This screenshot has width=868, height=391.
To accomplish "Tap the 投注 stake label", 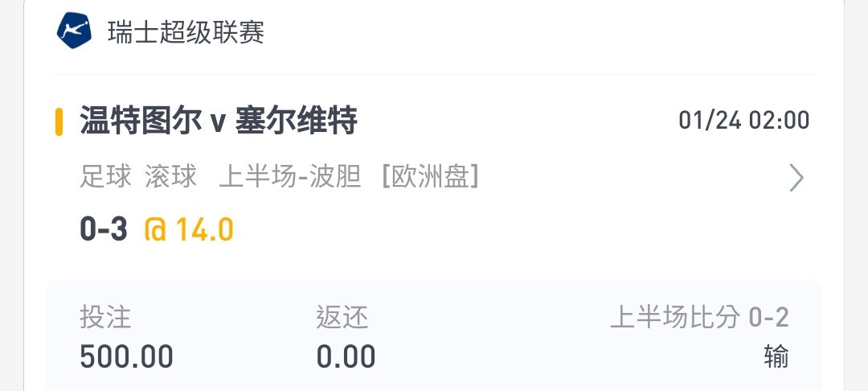I will click(x=105, y=318).
